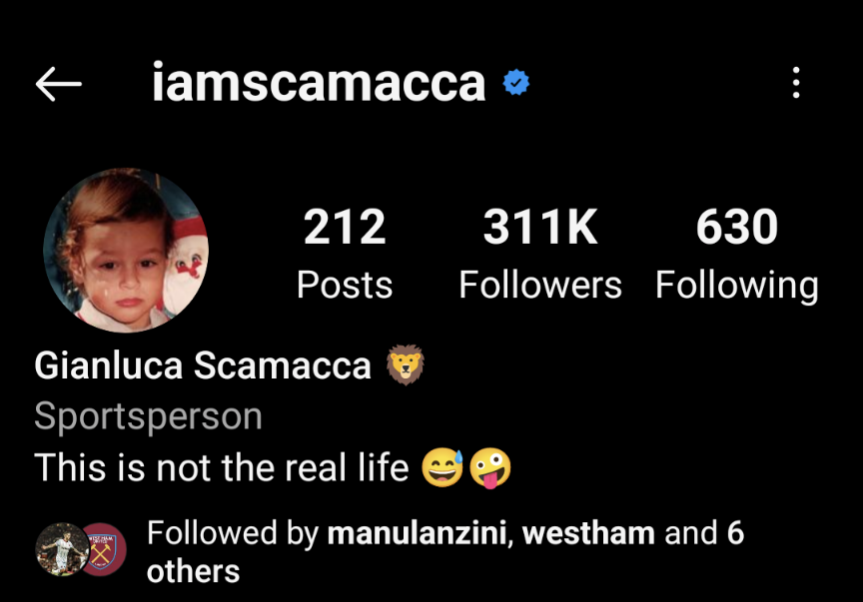Screen dimensions: 863x602
Task: Open the westham profile link
Action: pyautogui.click(x=588, y=533)
